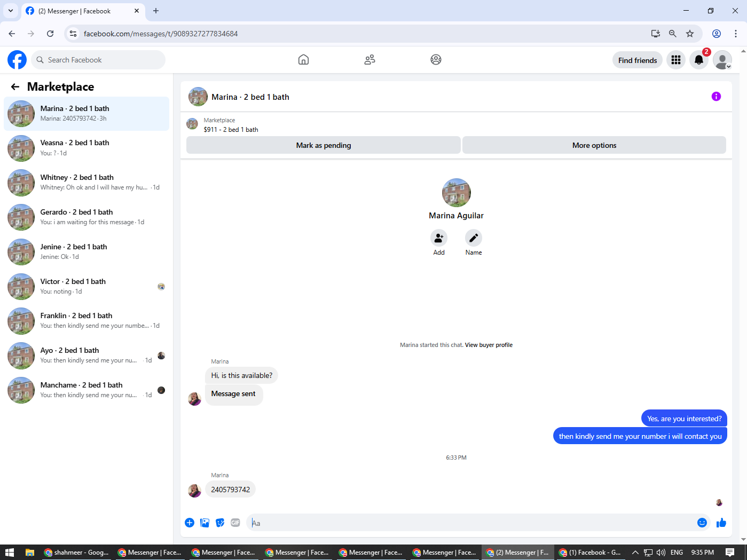This screenshot has width=747, height=560.
Task: Open the emoji picker icon
Action: click(x=702, y=523)
